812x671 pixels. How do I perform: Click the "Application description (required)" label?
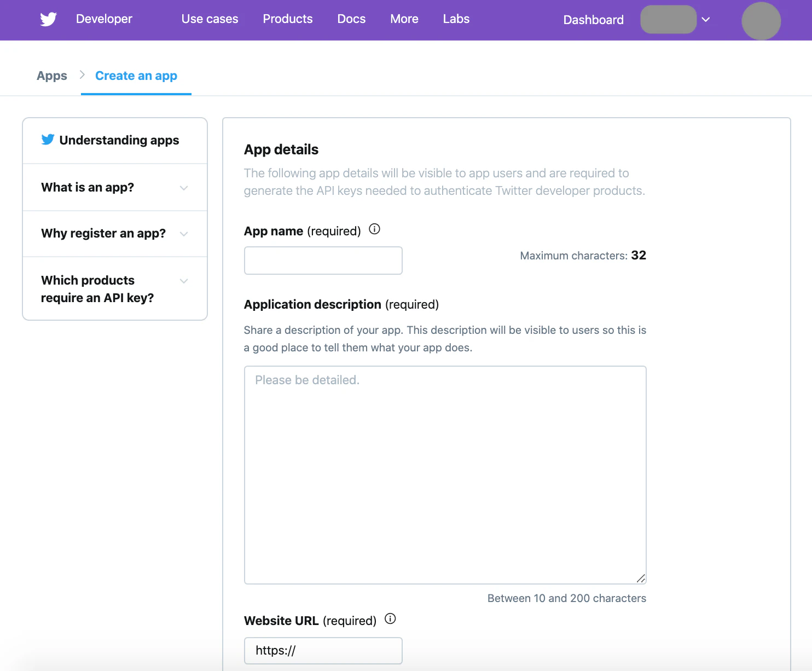[341, 304]
